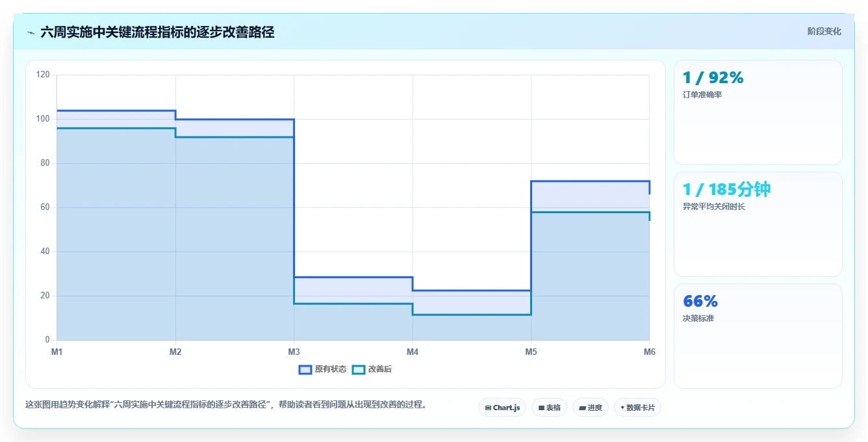Viewport: 868px width, 442px height.
Task: Click the 100 y-axis label
Action: [43, 119]
